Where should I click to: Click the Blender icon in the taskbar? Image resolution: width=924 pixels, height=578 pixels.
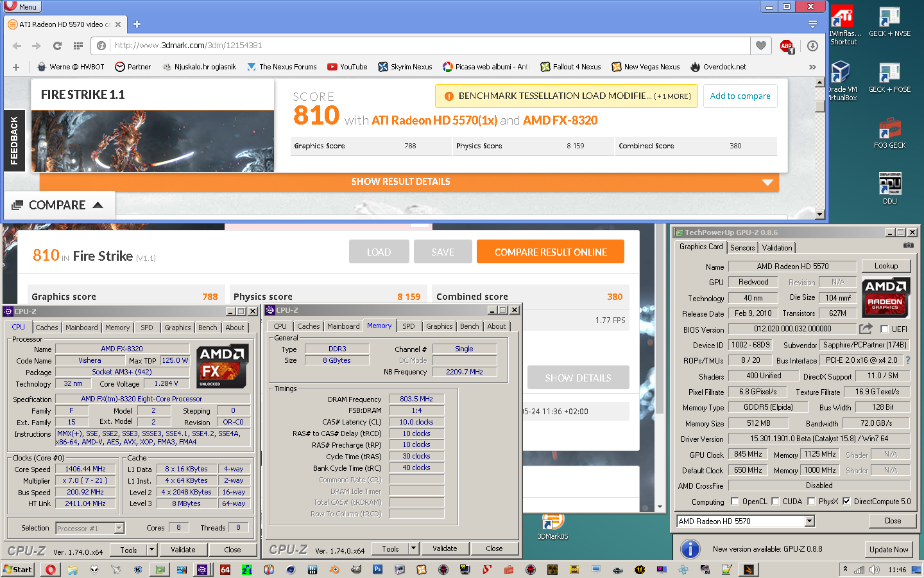tap(334, 570)
